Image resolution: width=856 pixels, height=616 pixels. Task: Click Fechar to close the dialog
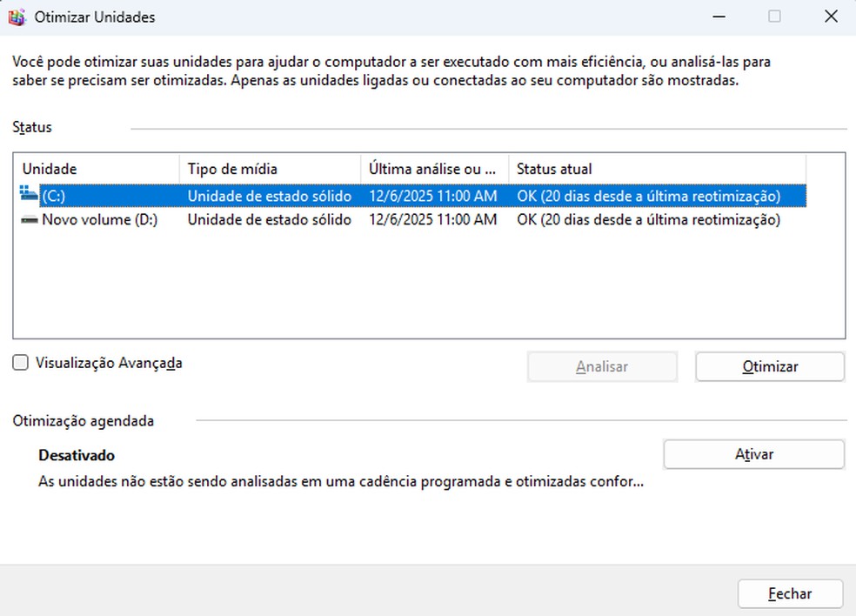pos(790,593)
